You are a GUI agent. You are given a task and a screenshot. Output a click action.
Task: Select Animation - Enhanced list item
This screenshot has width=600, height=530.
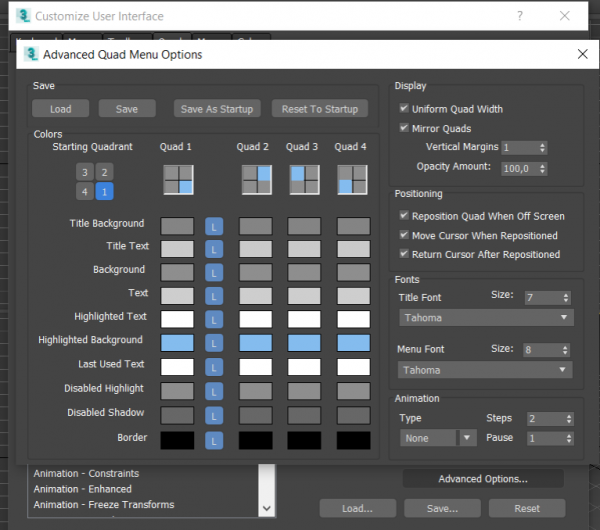pyautogui.click(x=83, y=489)
